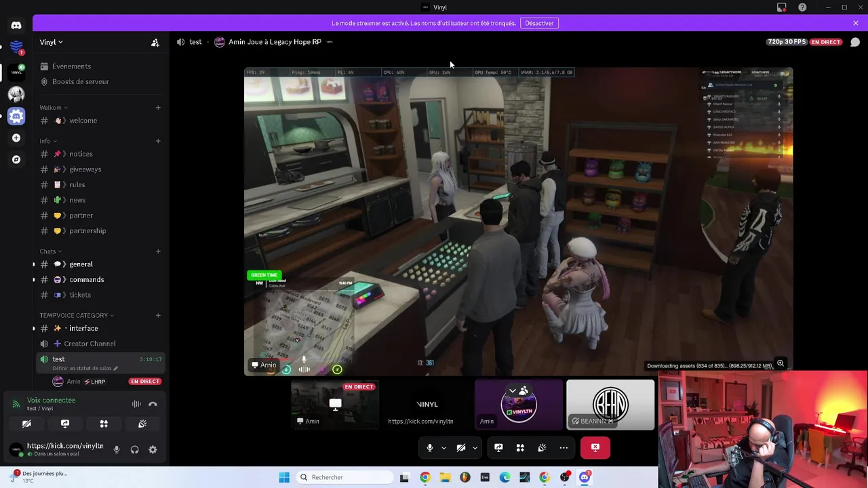868x488 pixels.
Task: Toggle camera in the call controls
Action: [461, 447]
